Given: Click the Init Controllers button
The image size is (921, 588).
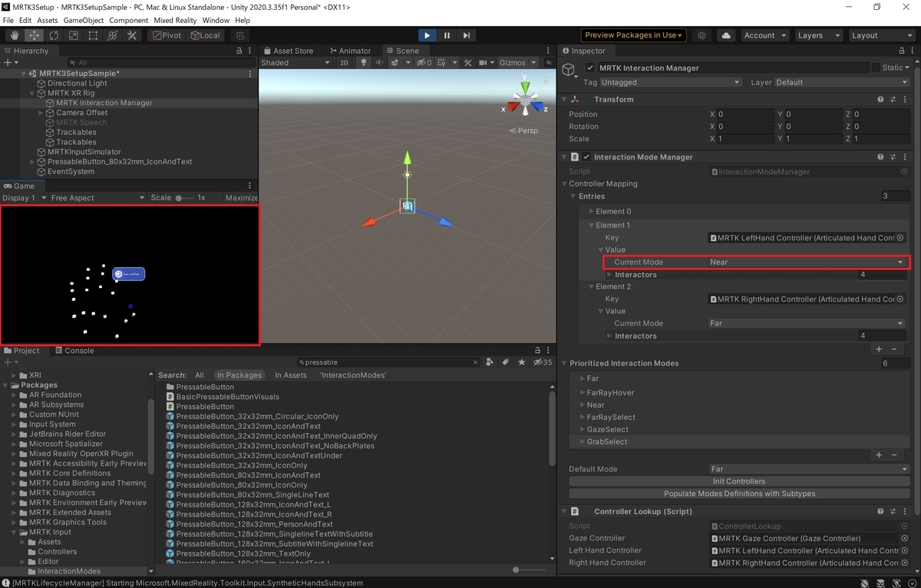Looking at the screenshot, I should tap(739, 481).
